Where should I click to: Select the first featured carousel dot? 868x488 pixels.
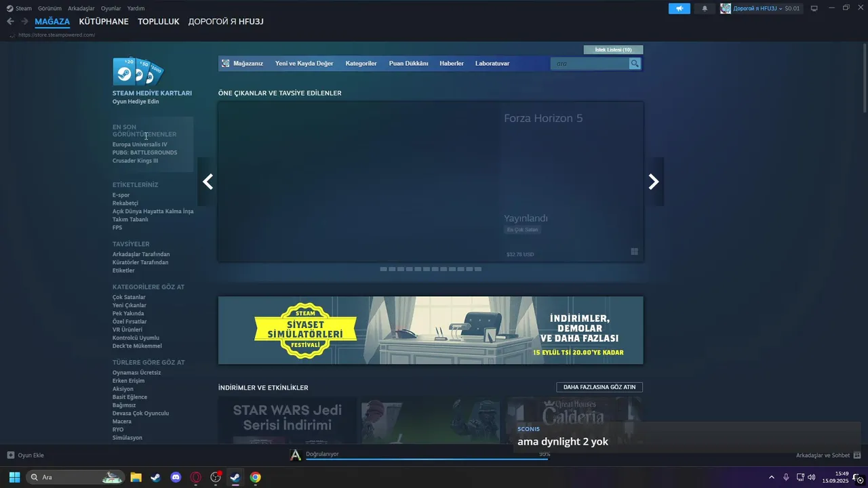click(x=383, y=269)
